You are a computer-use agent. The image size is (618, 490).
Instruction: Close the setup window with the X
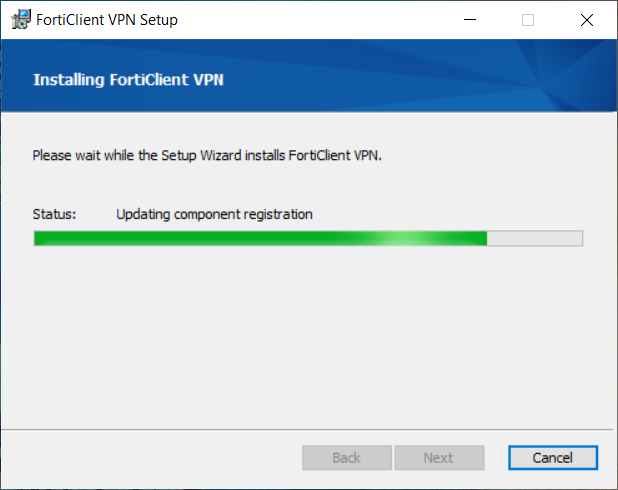click(x=587, y=20)
